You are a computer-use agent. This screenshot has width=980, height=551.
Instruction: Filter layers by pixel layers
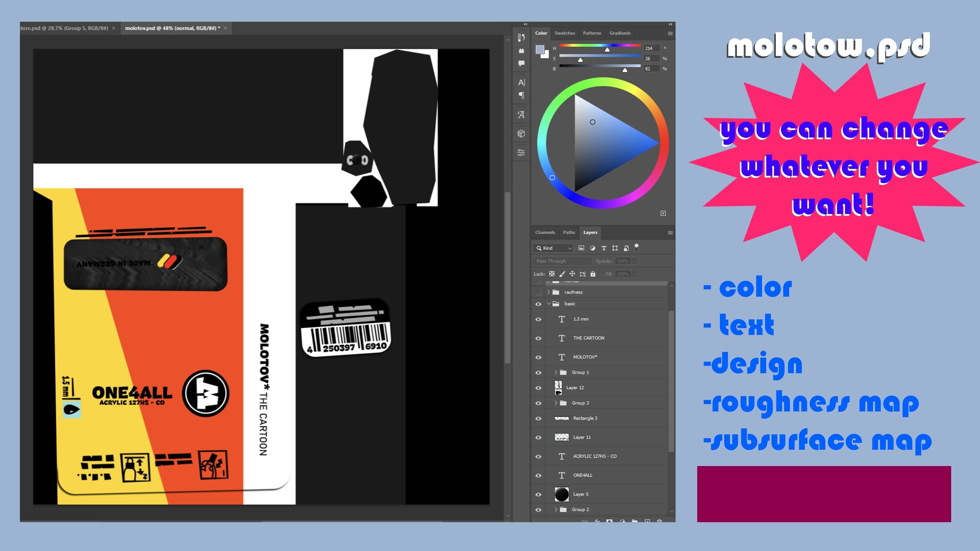(581, 248)
